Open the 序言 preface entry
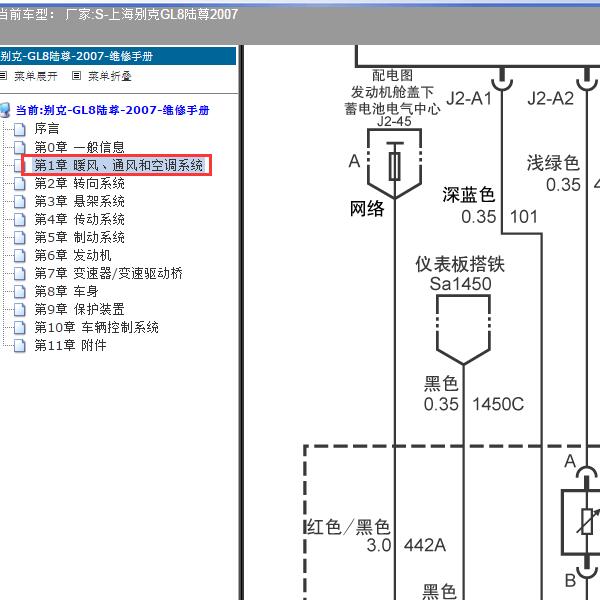 pos(47,129)
